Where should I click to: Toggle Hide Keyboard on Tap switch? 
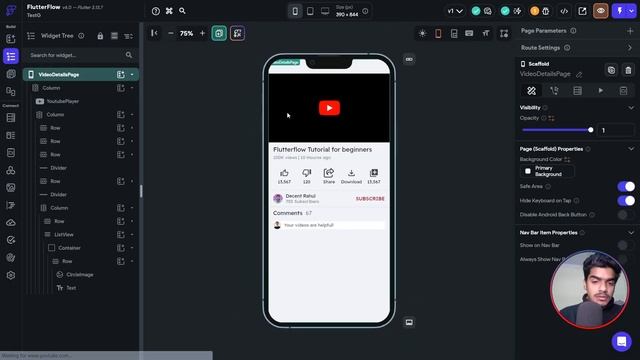pos(626,200)
